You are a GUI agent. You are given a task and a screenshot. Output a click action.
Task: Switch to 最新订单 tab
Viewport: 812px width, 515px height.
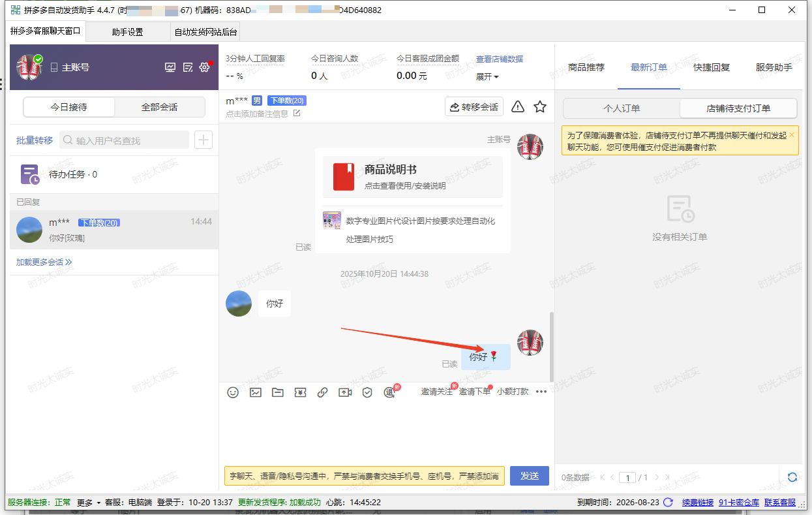click(x=649, y=67)
